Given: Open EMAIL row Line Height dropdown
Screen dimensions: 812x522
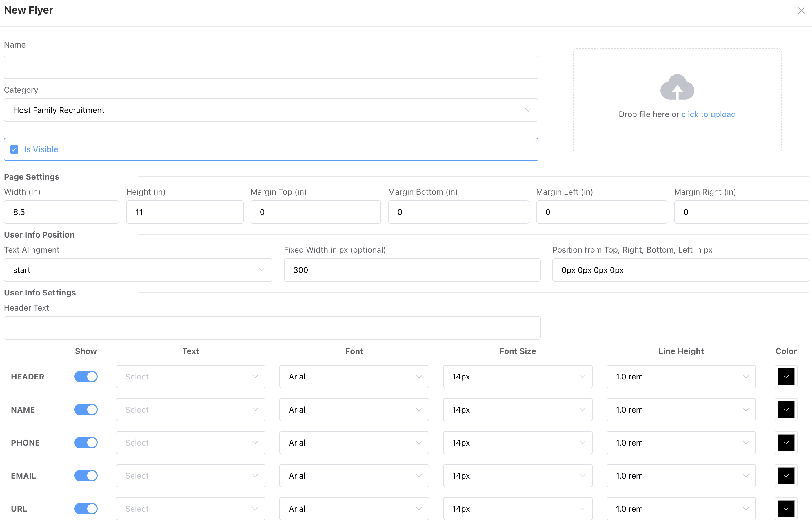Looking at the screenshot, I should (681, 476).
